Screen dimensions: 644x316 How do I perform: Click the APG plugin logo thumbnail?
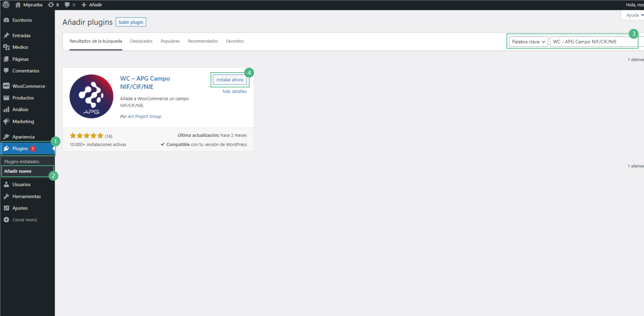tap(91, 97)
